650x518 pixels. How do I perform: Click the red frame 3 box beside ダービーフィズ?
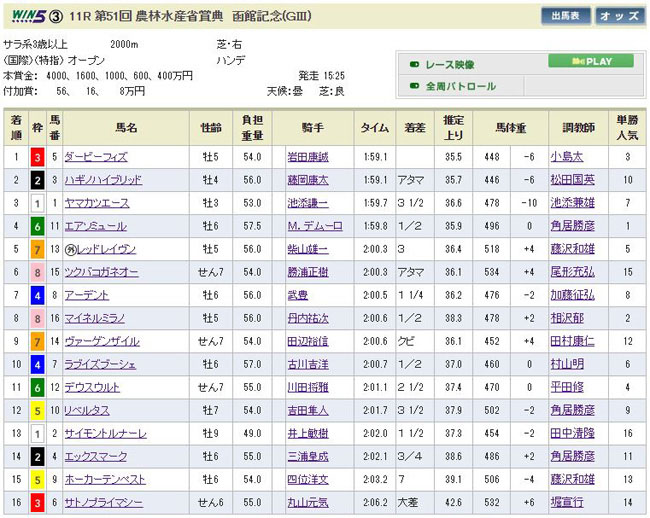click(37, 157)
